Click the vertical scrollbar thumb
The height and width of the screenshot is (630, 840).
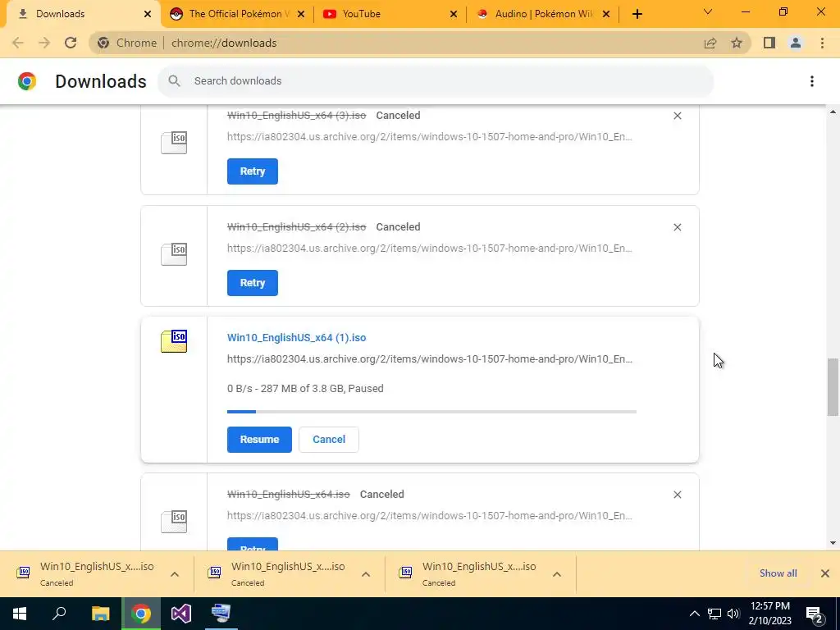tap(833, 387)
